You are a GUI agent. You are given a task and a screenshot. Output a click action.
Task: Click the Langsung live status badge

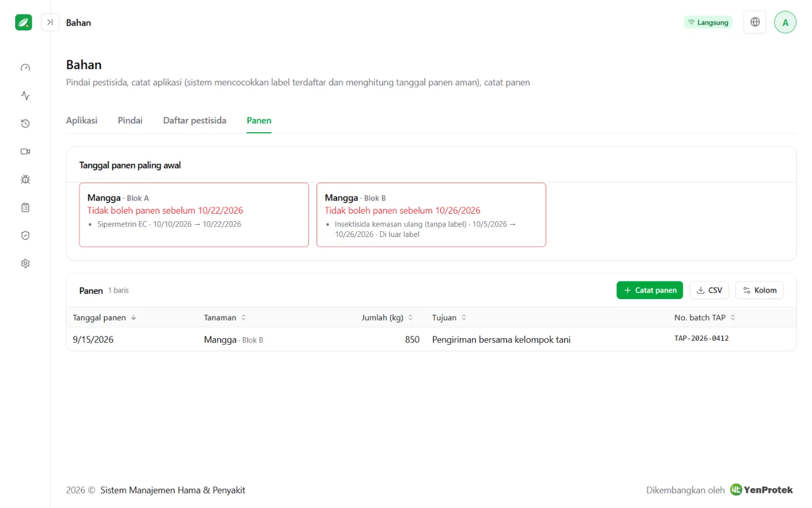coord(708,22)
